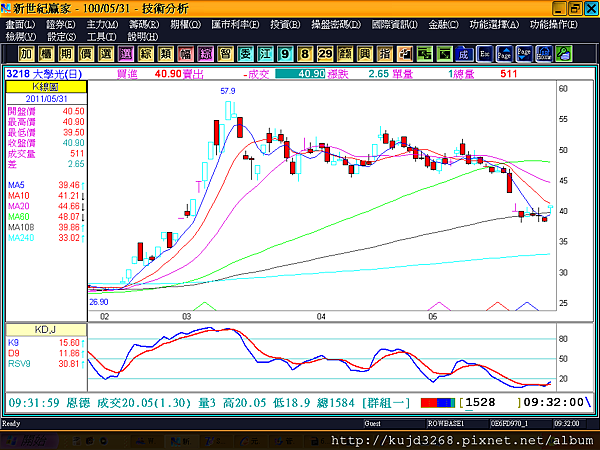Click the MA10 41.21 legend row
This screenshot has width=600, height=450.
46,196
